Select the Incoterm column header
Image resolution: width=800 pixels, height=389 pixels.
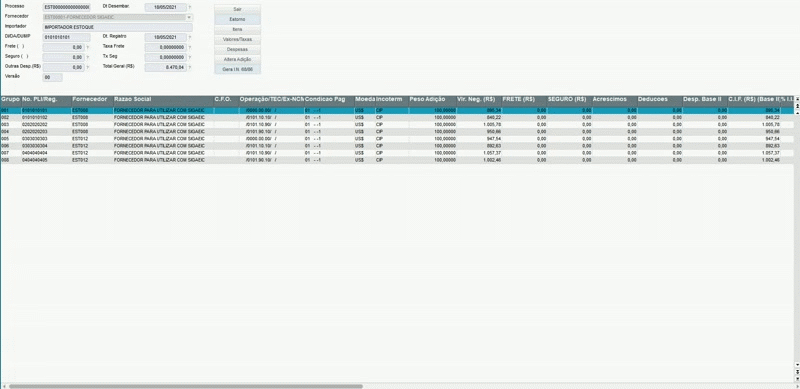coord(392,99)
